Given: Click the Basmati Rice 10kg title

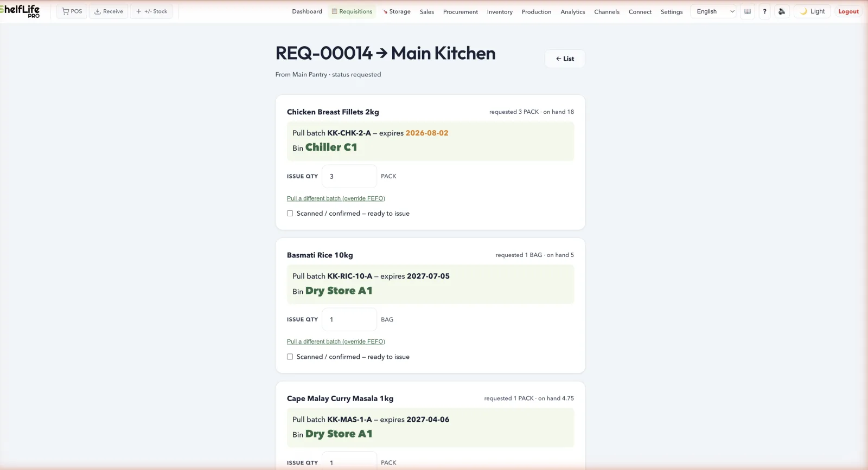Looking at the screenshot, I should click(320, 255).
